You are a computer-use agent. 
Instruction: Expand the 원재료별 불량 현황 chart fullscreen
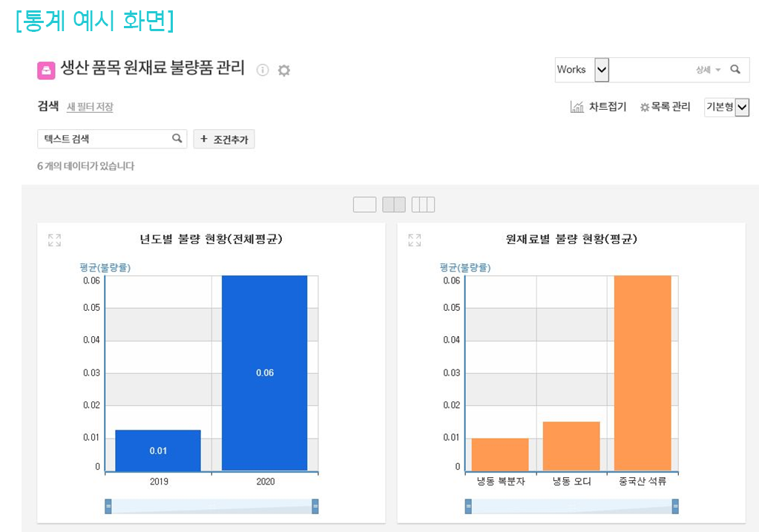click(414, 240)
